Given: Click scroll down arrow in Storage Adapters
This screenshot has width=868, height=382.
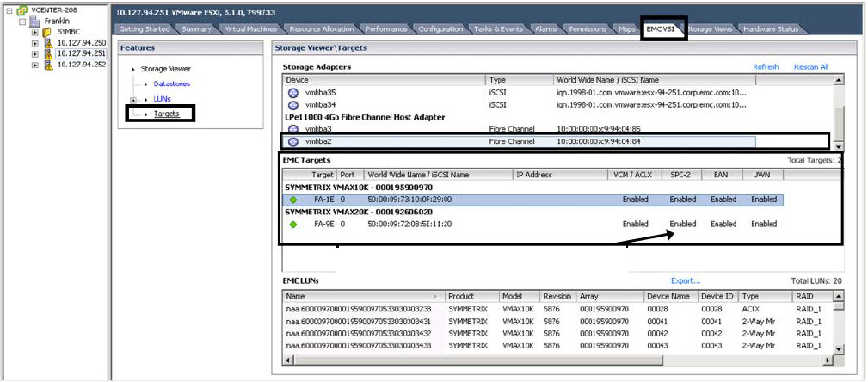Looking at the screenshot, I should click(x=840, y=147).
